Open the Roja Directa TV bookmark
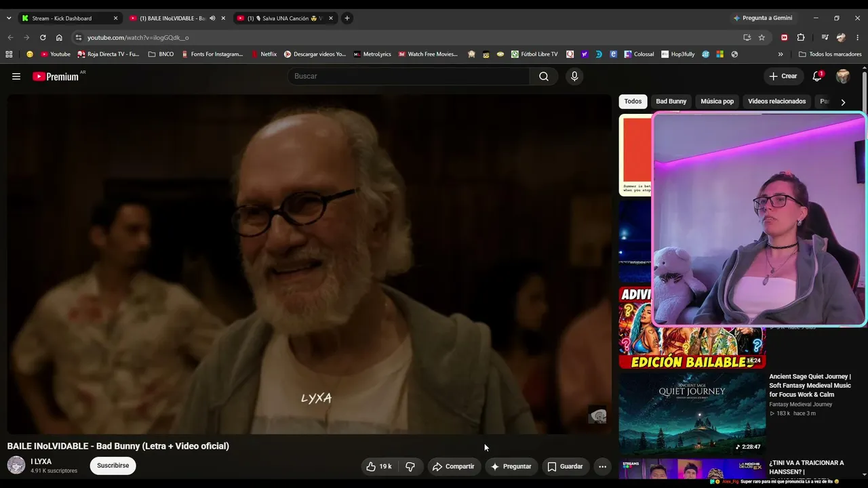The image size is (868, 488). 108,54
